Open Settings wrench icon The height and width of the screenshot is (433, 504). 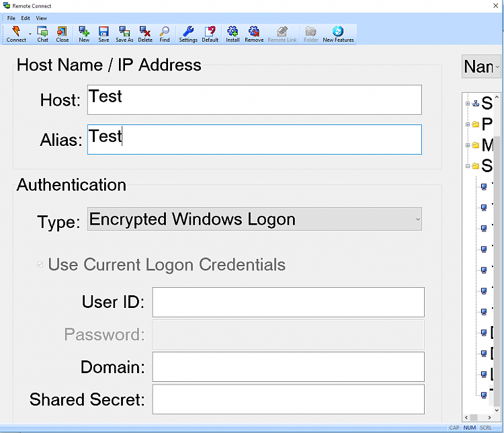[188, 32]
